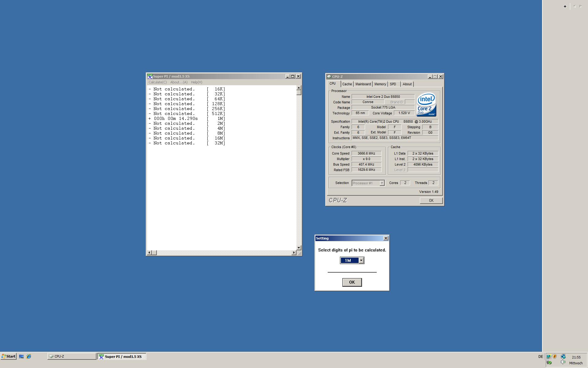Click the Core Speed value 3666.6 MHz

pyautogui.click(x=366, y=153)
